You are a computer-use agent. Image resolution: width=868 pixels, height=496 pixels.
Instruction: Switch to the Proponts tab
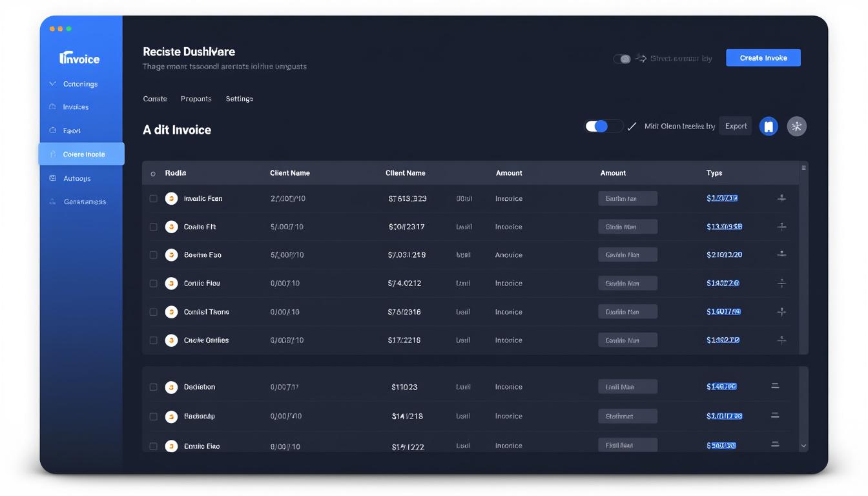click(x=196, y=99)
